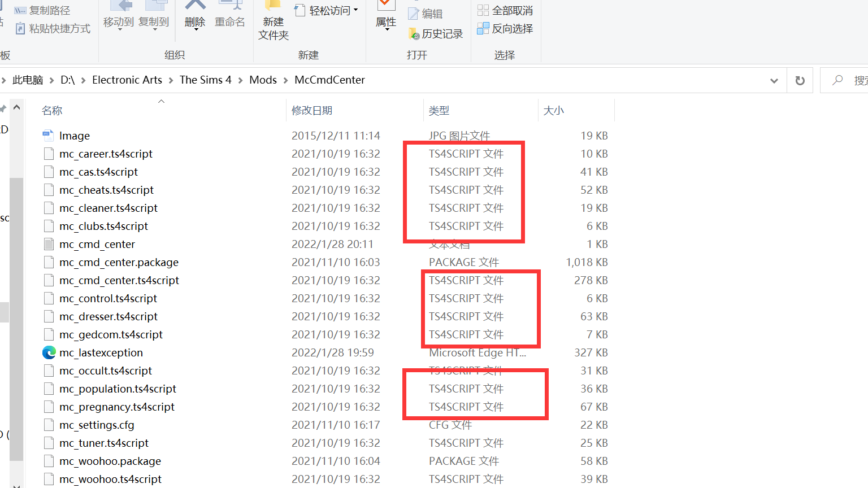This screenshot has height=488, width=868.
Task: Select the mc_occult.ts4script file icon
Action: (49, 371)
